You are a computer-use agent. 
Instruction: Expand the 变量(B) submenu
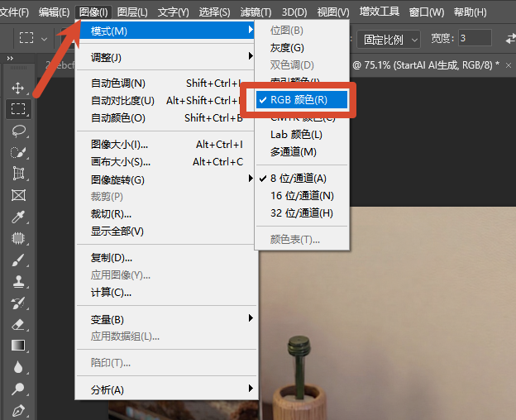[166, 319]
